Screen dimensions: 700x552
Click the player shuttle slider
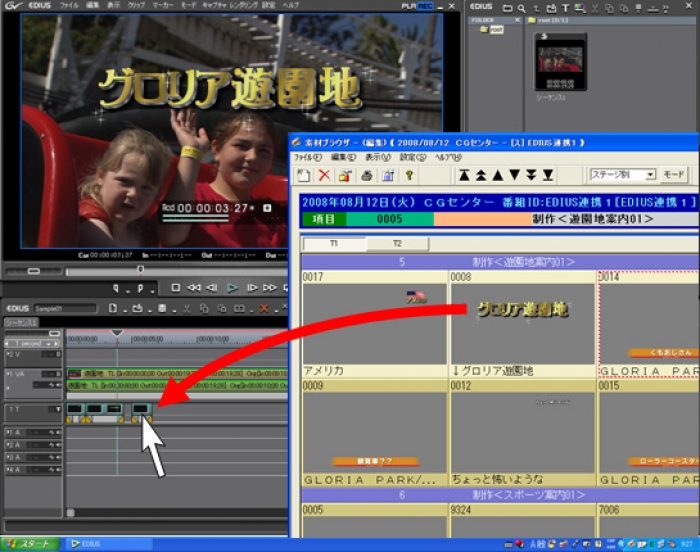[33, 271]
